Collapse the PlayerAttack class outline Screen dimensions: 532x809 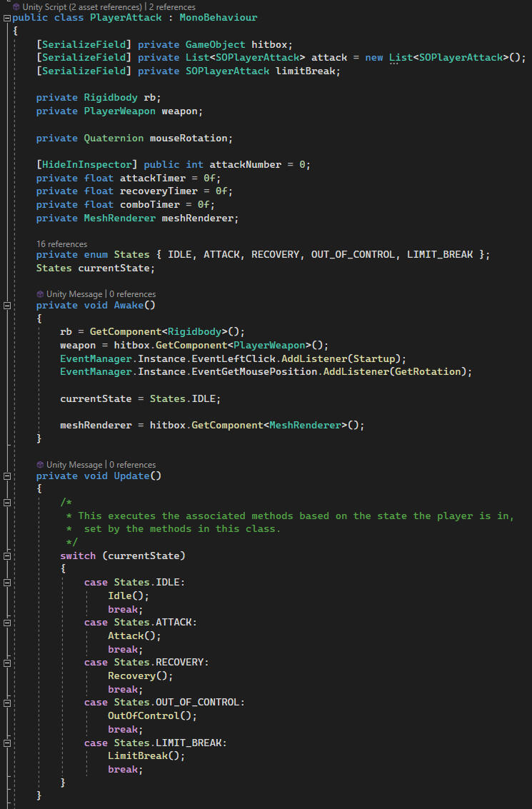pyautogui.click(x=6, y=17)
